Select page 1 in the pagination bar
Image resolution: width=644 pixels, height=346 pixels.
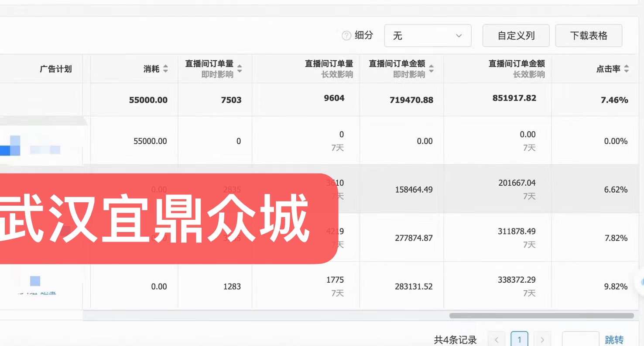pos(519,339)
